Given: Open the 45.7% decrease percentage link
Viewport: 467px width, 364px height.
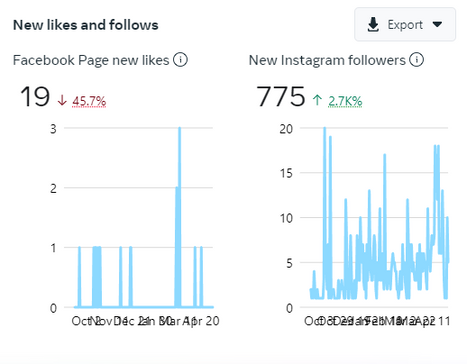Looking at the screenshot, I should (89, 101).
